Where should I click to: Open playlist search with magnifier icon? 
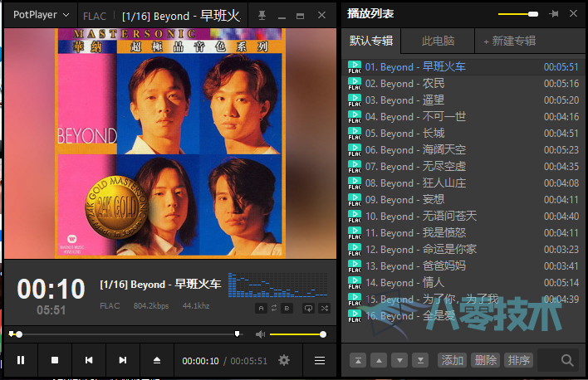567,361
